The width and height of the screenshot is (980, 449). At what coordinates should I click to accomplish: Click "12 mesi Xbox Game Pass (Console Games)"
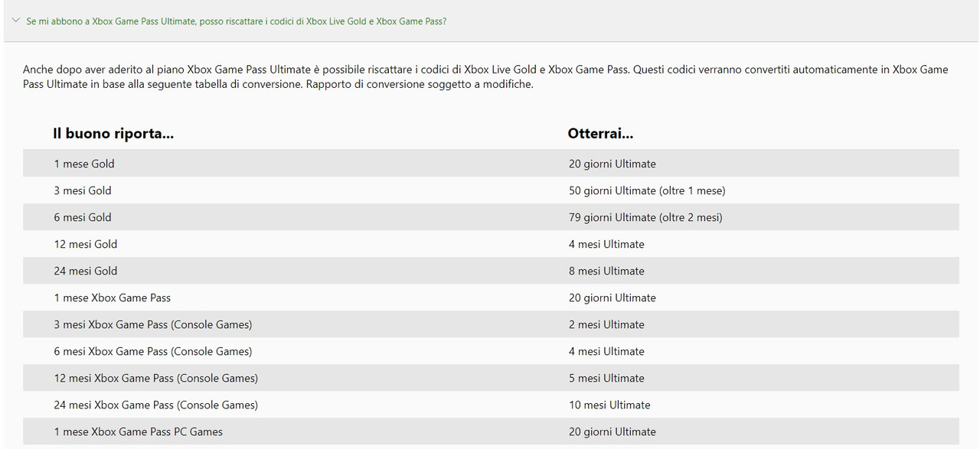pos(156,378)
